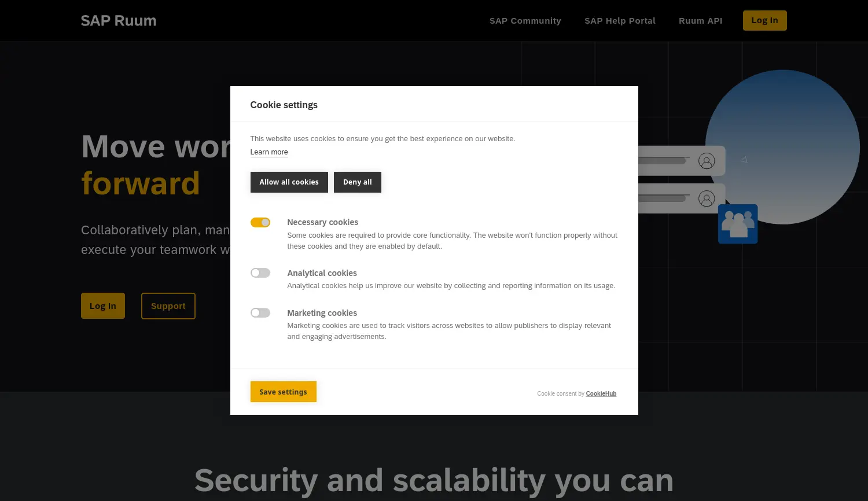
Task: Click Allow all cookies
Action: [x=289, y=182]
